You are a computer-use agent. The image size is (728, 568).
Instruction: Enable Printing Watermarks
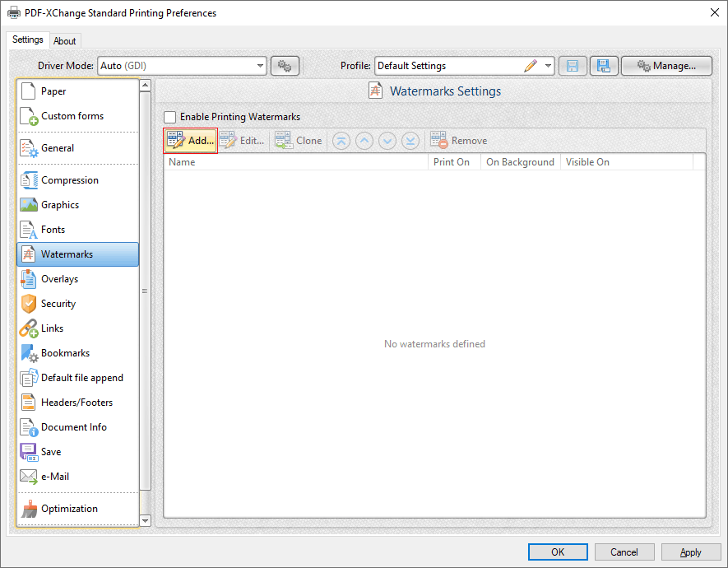tap(170, 117)
